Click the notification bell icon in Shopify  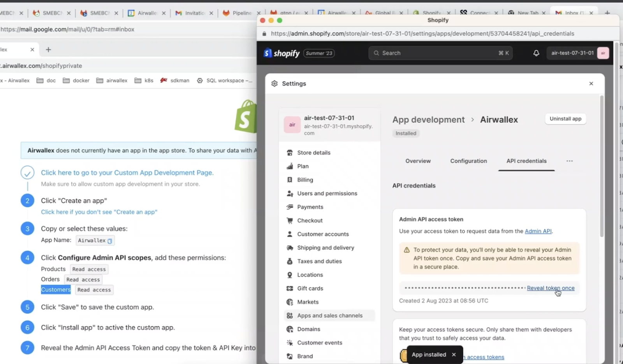(536, 53)
